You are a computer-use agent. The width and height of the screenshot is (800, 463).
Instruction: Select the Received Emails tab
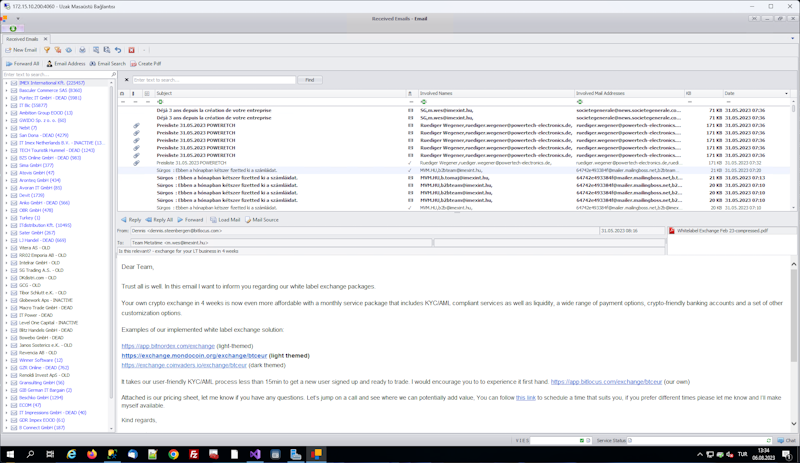tap(22, 39)
